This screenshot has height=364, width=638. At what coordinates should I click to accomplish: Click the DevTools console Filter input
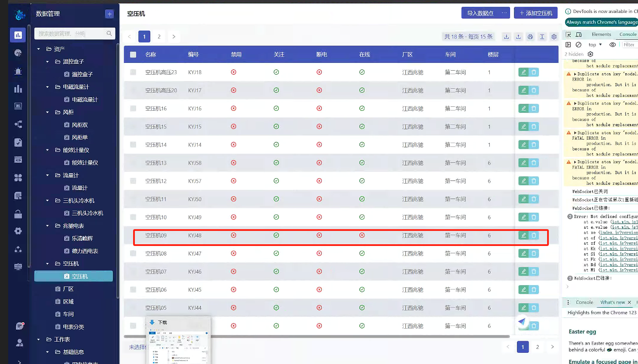tap(629, 45)
